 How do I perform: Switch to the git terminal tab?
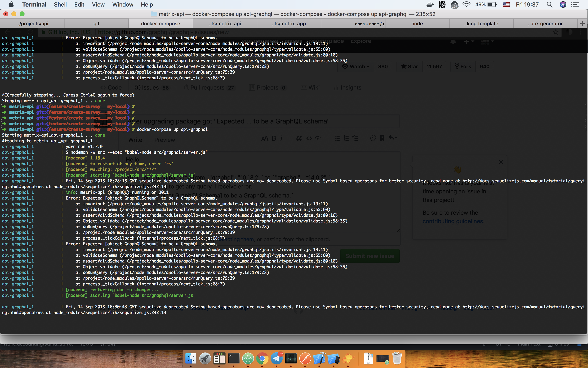point(96,24)
